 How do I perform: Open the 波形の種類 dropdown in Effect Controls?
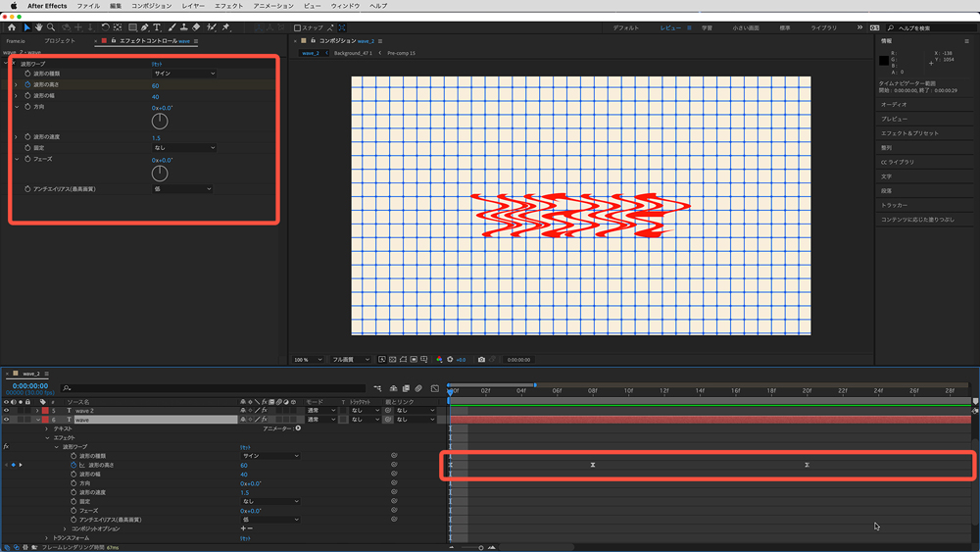[x=183, y=74]
